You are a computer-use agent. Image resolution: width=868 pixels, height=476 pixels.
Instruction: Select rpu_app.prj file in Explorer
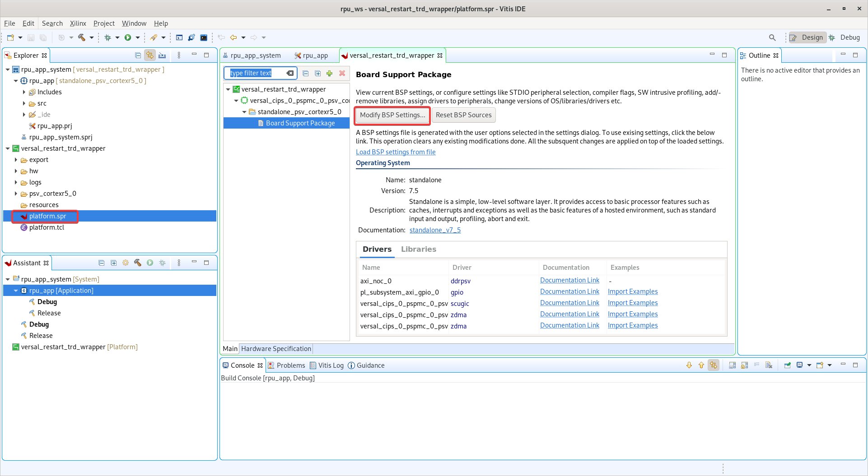coord(54,126)
